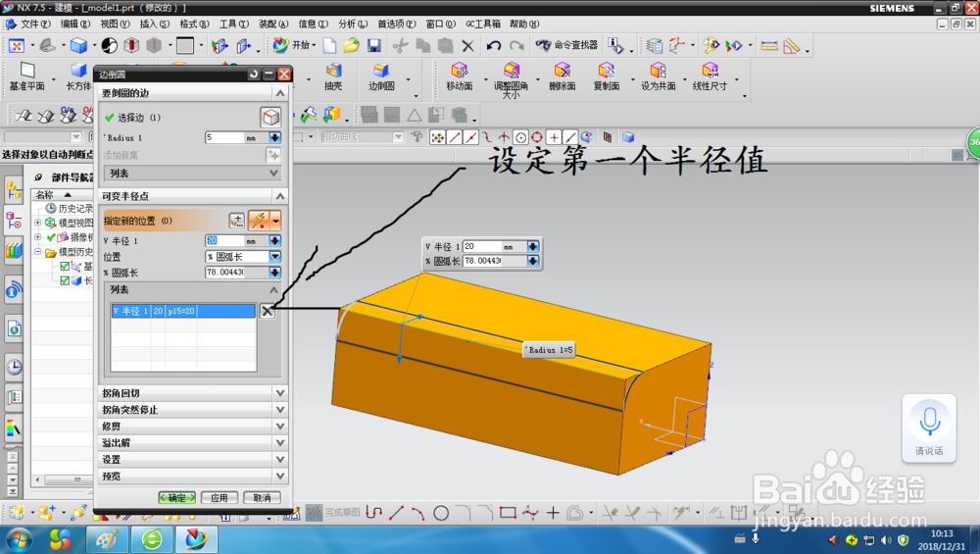Screen dimensions: 980x554
Task: Toggle the midpoint snap icon
Action: point(471,137)
